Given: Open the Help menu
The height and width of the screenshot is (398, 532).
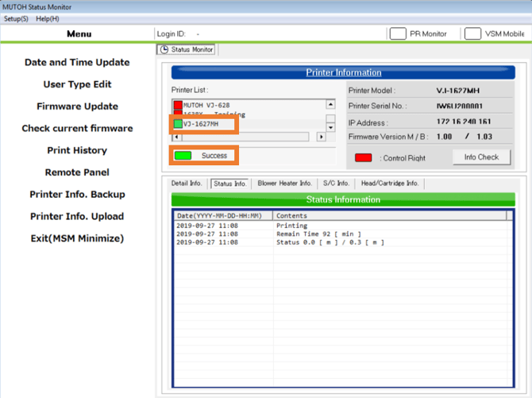Looking at the screenshot, I should pyautogui.click(x=48, y=18).
